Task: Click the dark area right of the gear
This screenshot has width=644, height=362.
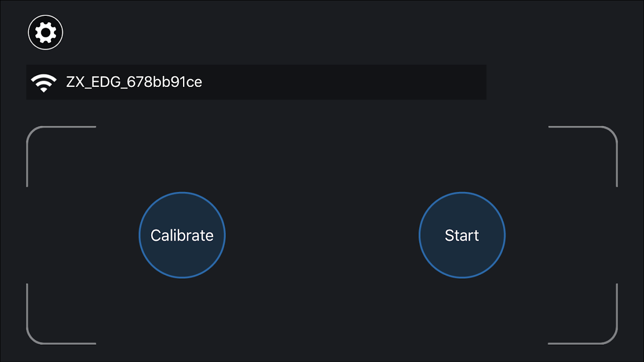Action: tap(181, 33)
